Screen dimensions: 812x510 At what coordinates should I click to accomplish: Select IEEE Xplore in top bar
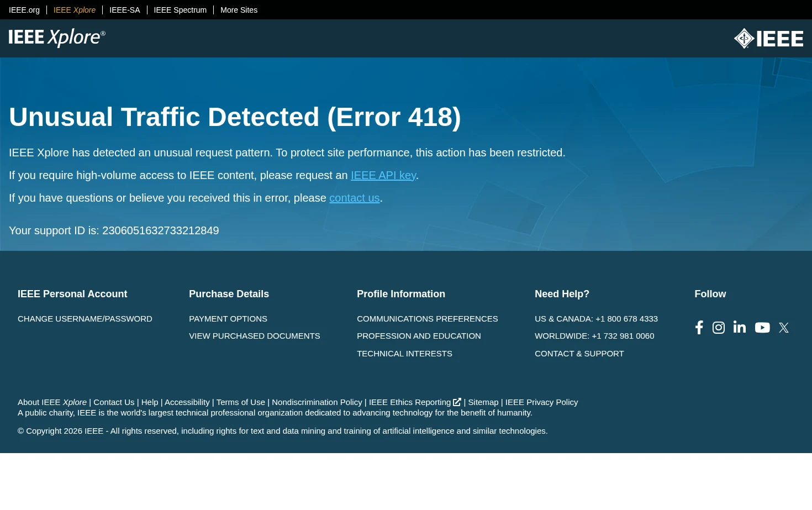coord(75,10)
